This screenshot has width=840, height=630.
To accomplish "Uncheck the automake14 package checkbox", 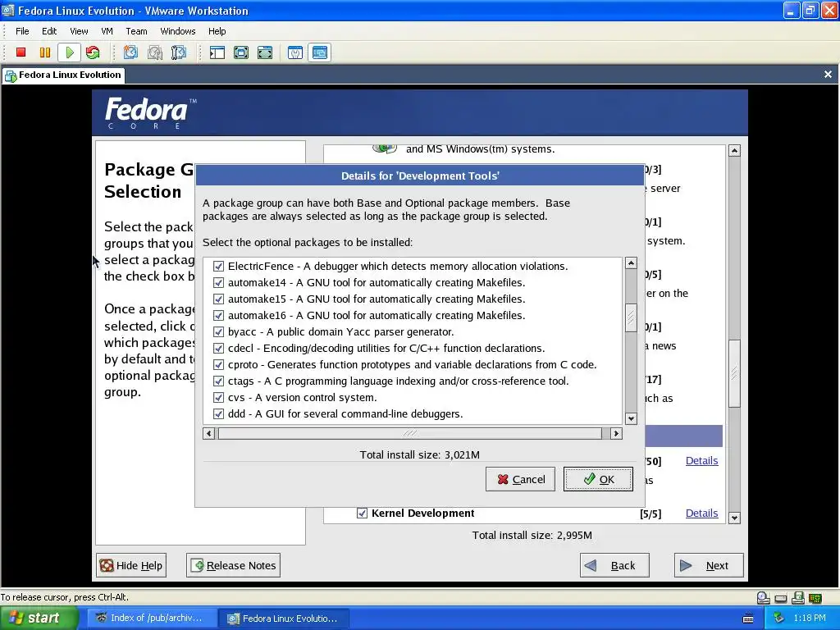I will [218, 282].
